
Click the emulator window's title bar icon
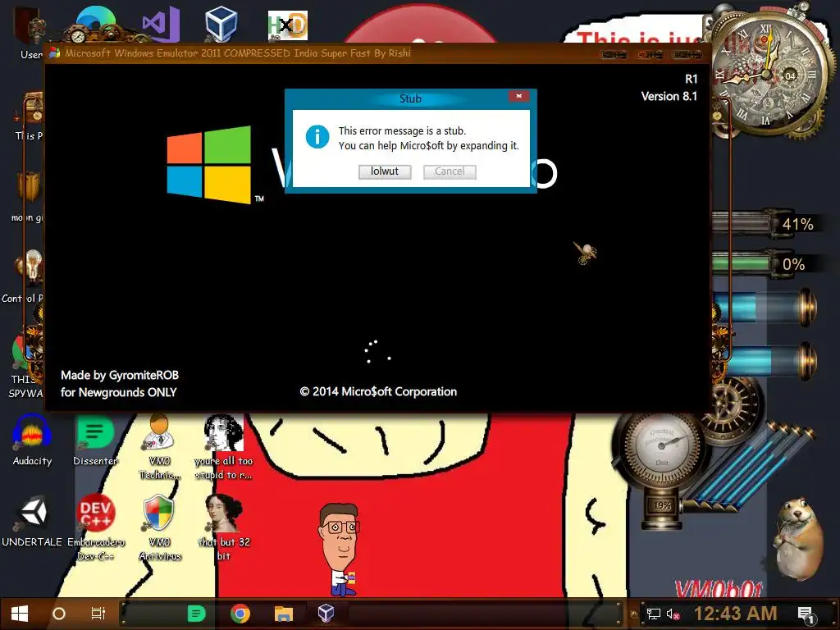click(x=55, y=53)
